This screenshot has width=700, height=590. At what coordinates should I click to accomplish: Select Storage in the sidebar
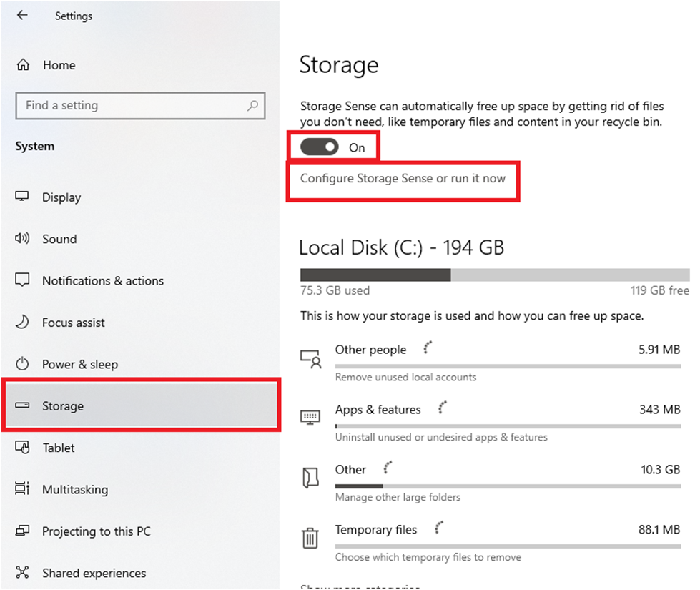coord(141,405)
